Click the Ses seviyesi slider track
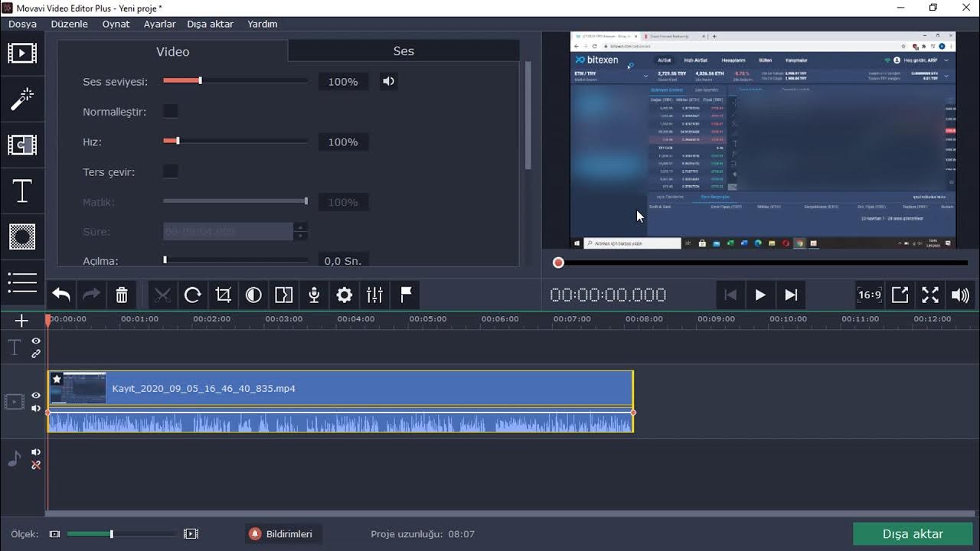The image size is (980, 551). pos(235,81)
